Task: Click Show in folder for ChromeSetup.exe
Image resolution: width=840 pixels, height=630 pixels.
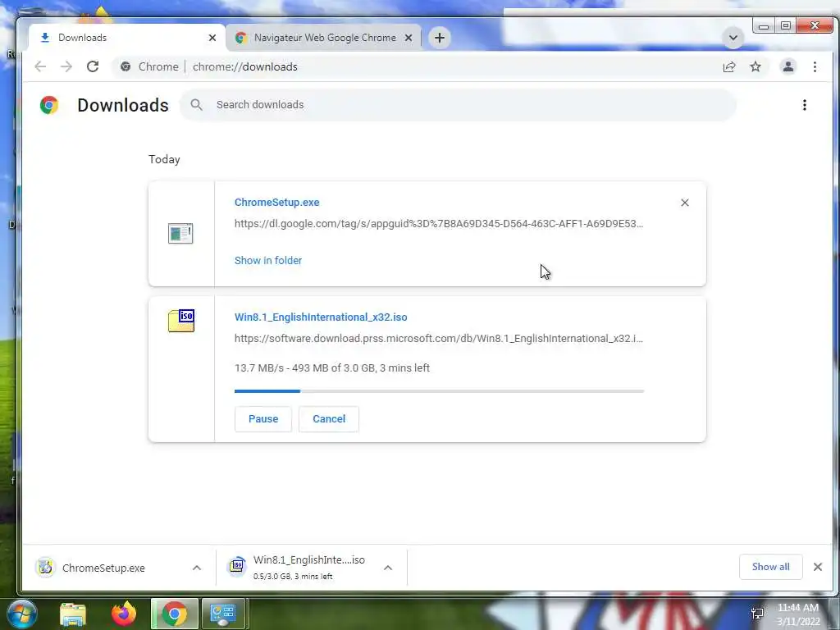Action: point(268,260)
